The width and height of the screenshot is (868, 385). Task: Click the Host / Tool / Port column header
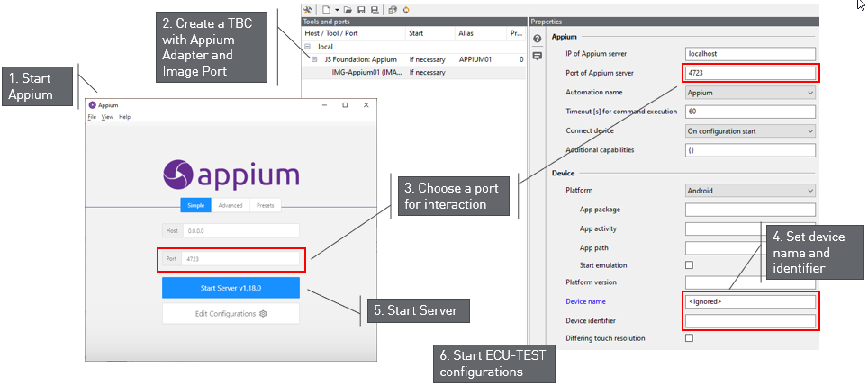coord(354,33)
